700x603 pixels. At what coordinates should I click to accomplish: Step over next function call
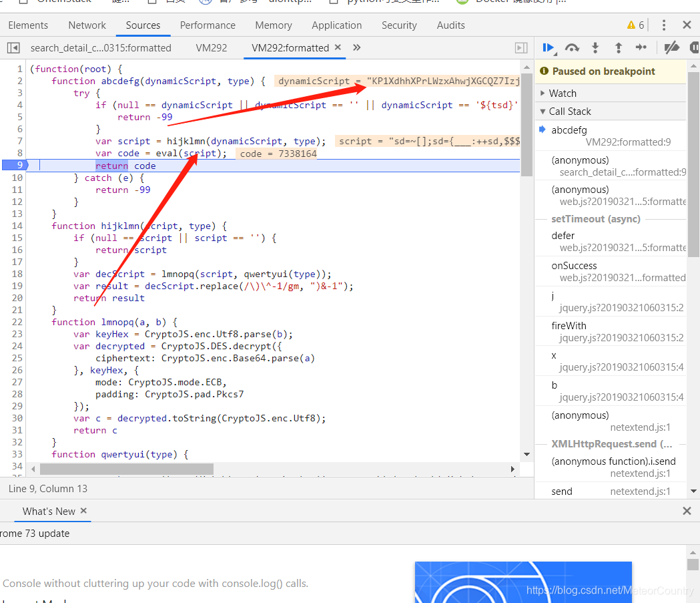click(572, 48)
